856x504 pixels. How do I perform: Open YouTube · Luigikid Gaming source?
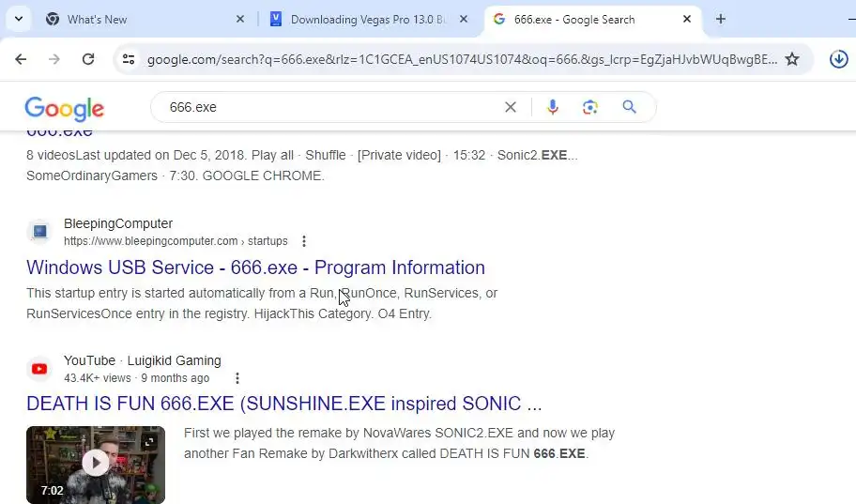pyautogui.click(x=143, y=360)
